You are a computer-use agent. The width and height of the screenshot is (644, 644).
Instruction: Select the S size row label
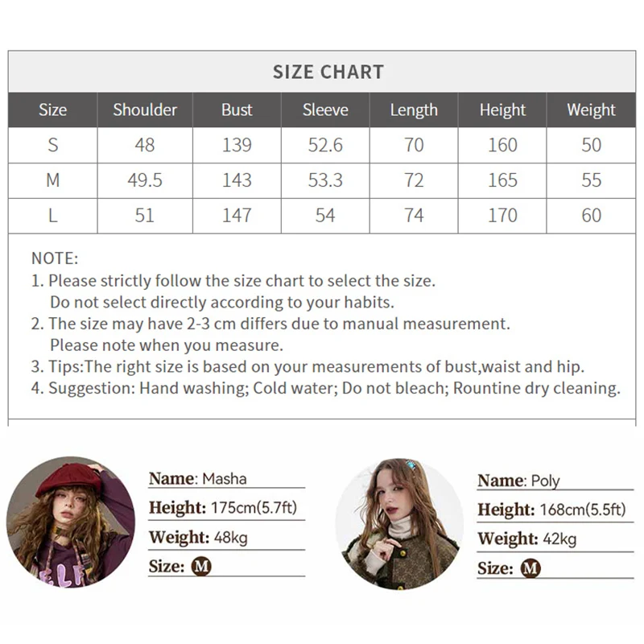click(x=53, y=146)
